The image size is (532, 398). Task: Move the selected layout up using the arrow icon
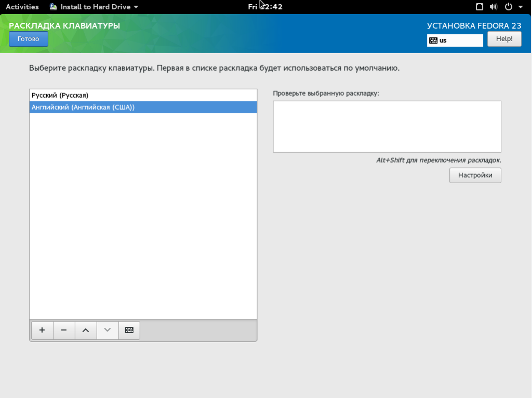click(85, 330)
